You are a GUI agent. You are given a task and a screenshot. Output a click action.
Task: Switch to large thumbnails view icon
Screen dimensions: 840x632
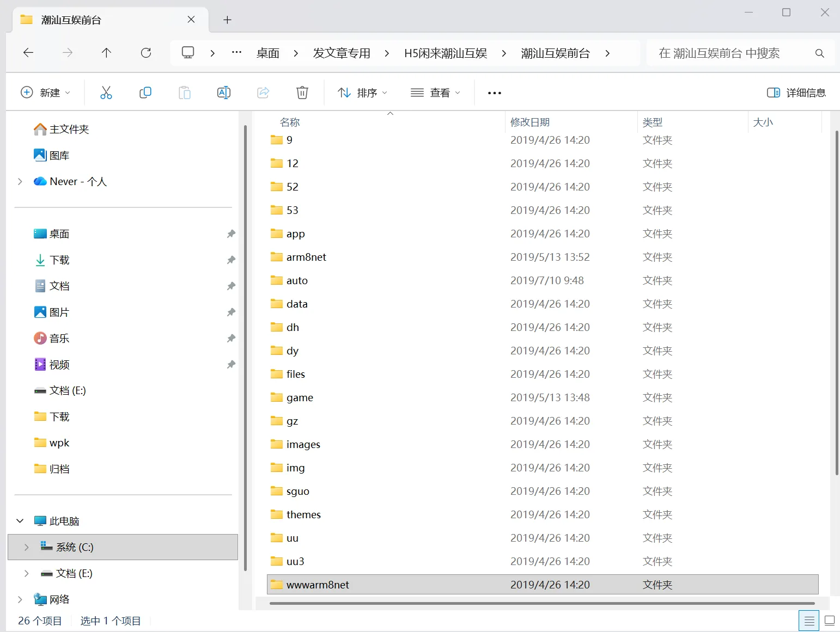830,621
